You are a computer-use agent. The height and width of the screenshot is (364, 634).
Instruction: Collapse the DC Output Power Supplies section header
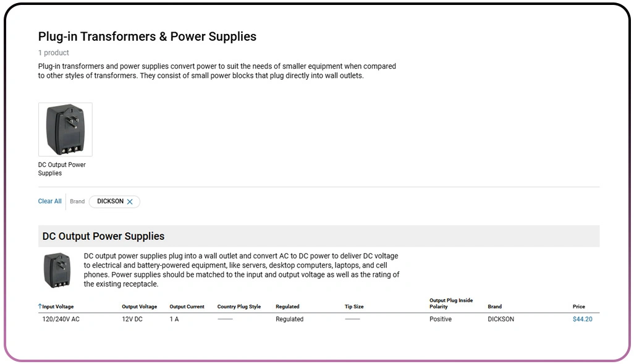point(103,236)
